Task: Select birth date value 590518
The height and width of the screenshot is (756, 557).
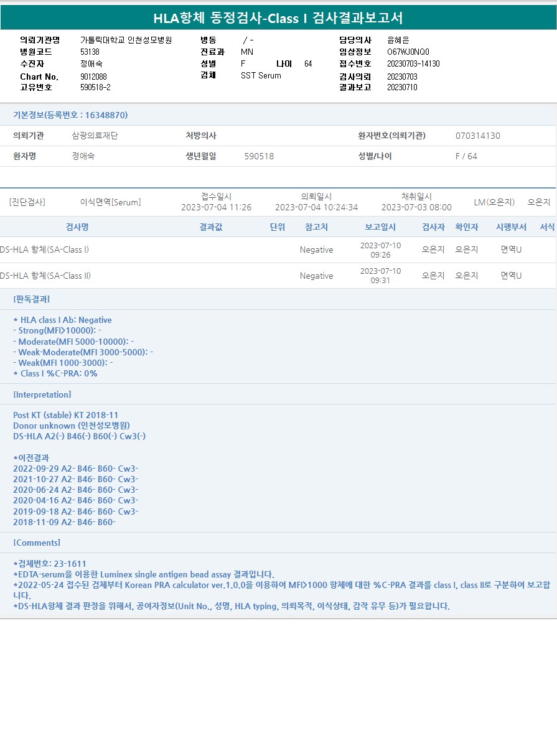Action: (x=259, y=156)
